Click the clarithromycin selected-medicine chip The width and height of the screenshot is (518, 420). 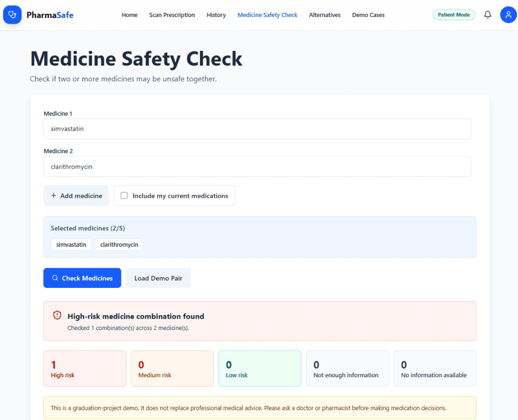click(x=119, y=245)
